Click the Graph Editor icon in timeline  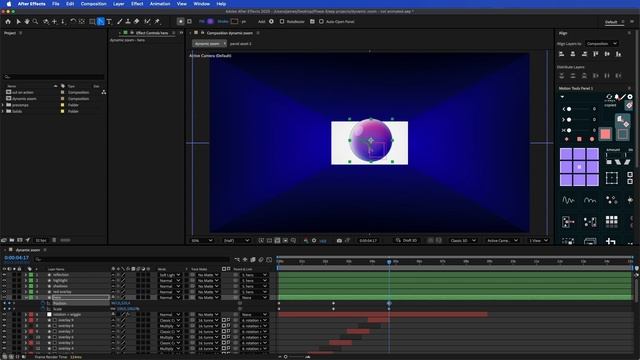pyautogui.click(x=269, y=260)
